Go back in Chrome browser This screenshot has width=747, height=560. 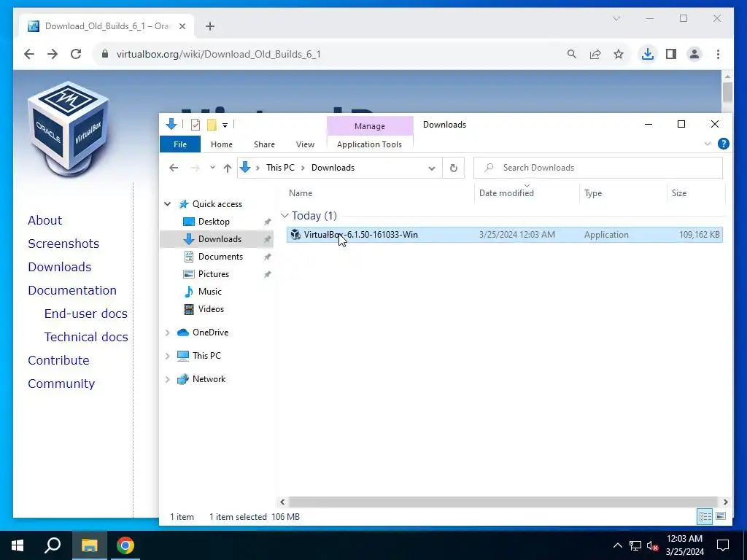(29, 54)
